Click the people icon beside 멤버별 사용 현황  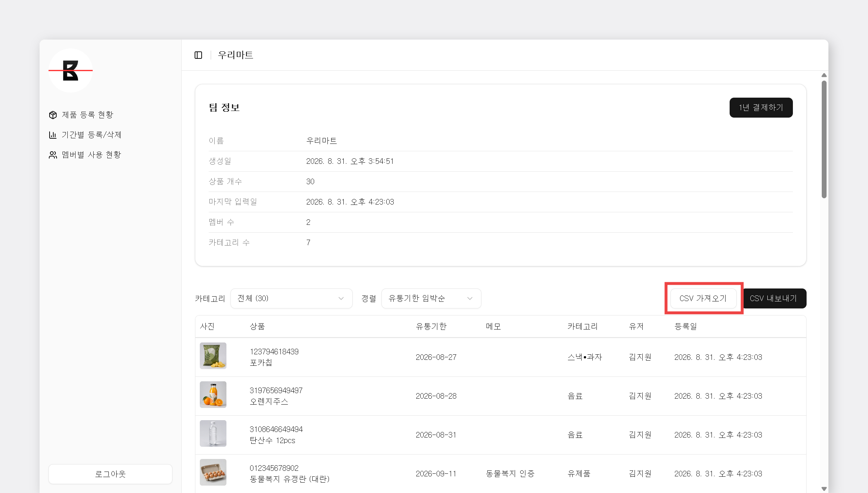point(53,155)
